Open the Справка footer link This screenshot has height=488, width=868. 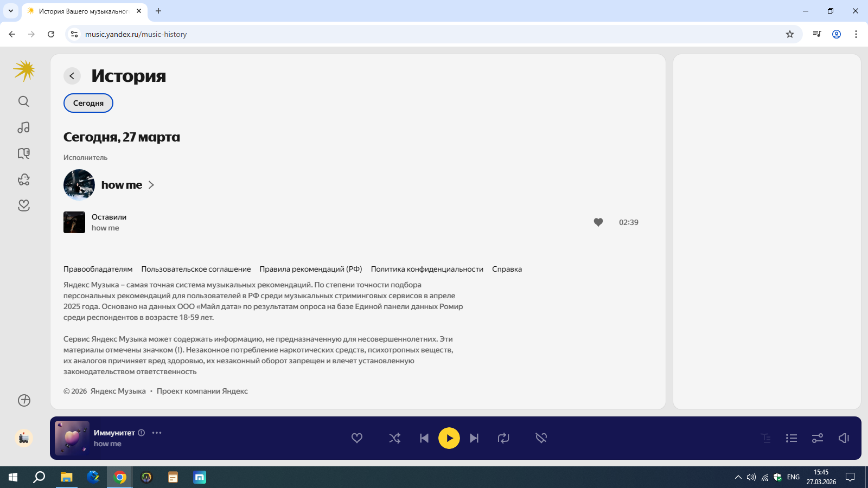[x=507, y=269]
